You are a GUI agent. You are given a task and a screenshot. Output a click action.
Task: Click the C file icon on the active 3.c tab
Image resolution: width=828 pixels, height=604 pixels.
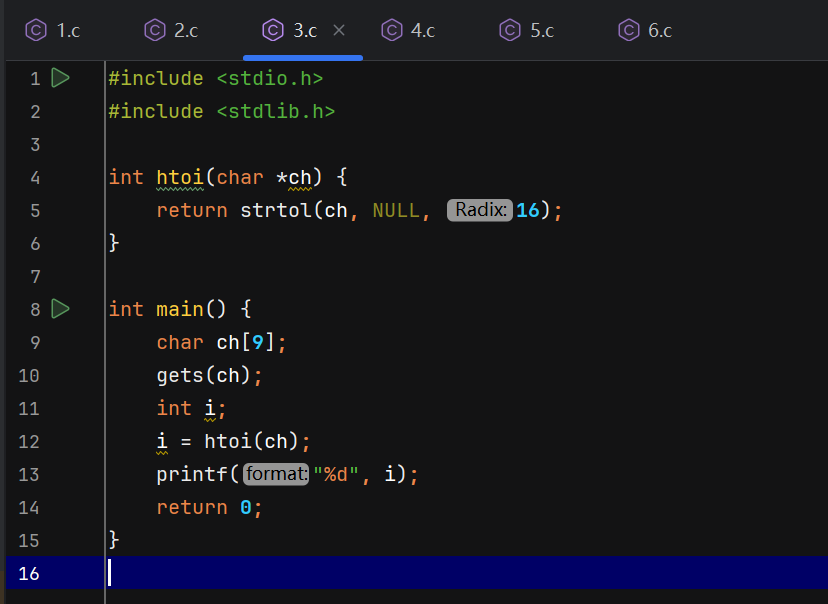point(274,30)
